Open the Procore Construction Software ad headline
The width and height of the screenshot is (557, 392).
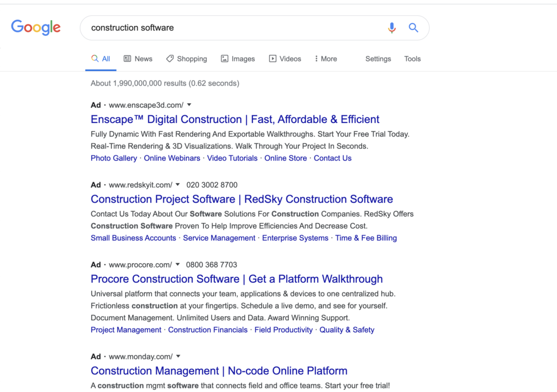237,279
